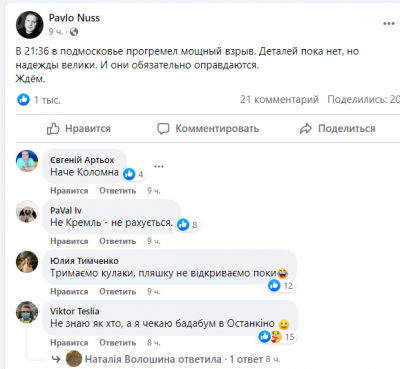
Task: Click the reply arrow icon under Viktor Teslia
Action: pos(56,359)
